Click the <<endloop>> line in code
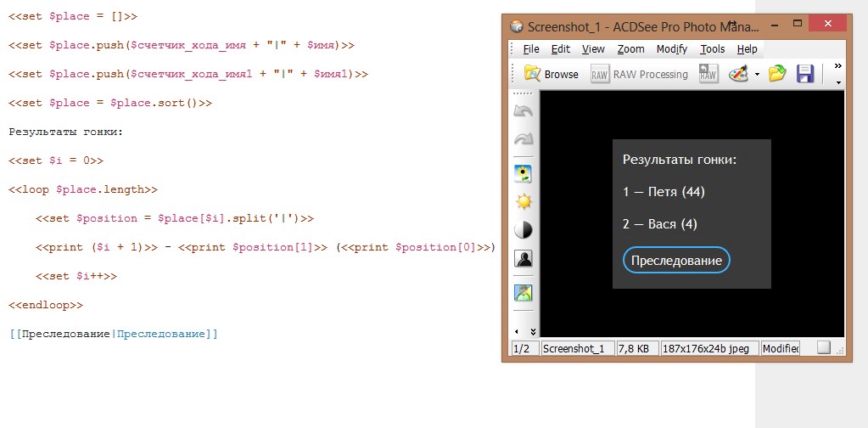The width and height of the screenshot is (868, 428). (46, 305)
